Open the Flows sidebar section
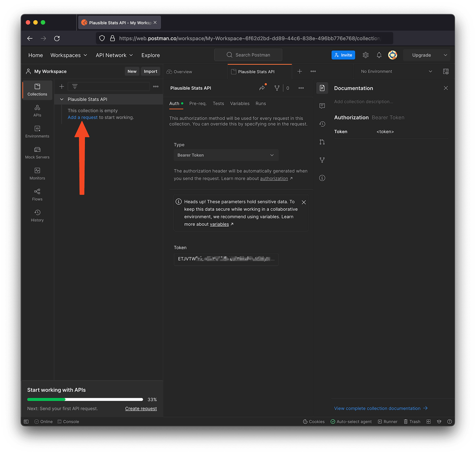Viewport: 476px width, 454px height. point(37,195)
